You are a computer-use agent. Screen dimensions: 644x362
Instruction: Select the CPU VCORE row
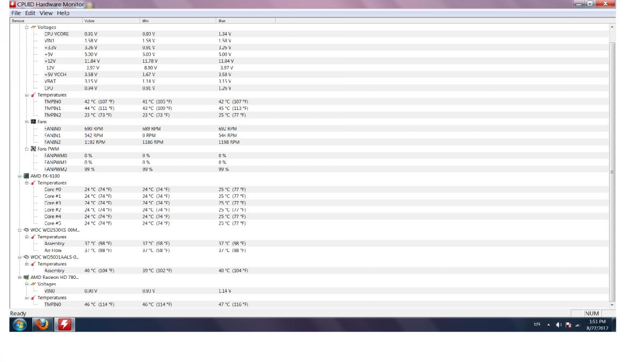[310, 34]
